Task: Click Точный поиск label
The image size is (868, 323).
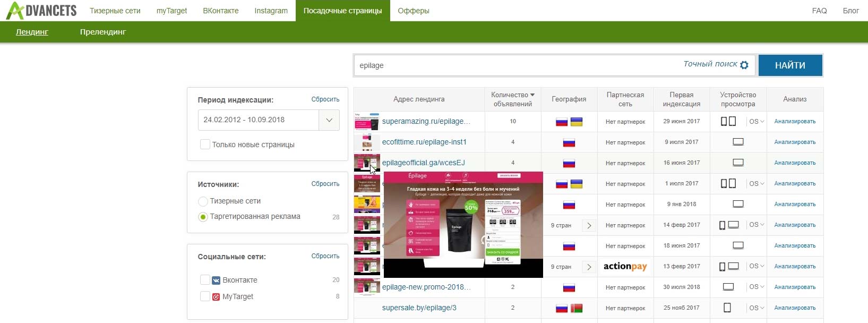Action: pos(710,64)
